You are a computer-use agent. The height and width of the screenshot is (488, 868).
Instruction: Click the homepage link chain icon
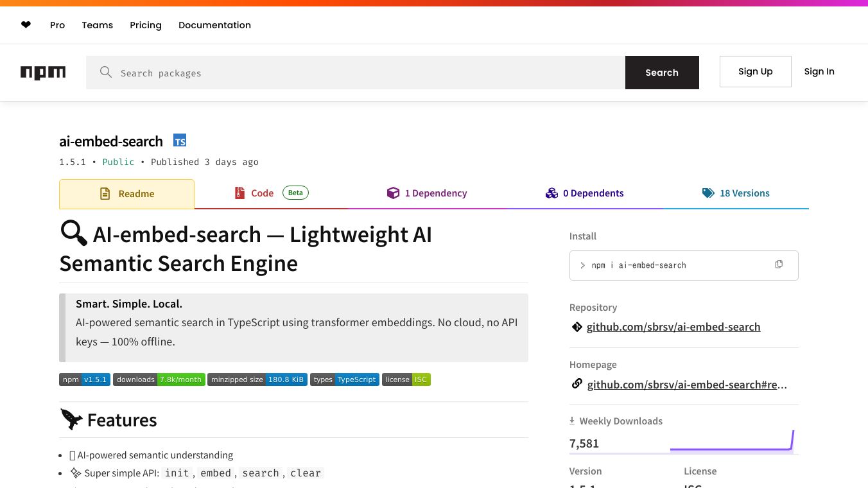click(x=577, y=384)
